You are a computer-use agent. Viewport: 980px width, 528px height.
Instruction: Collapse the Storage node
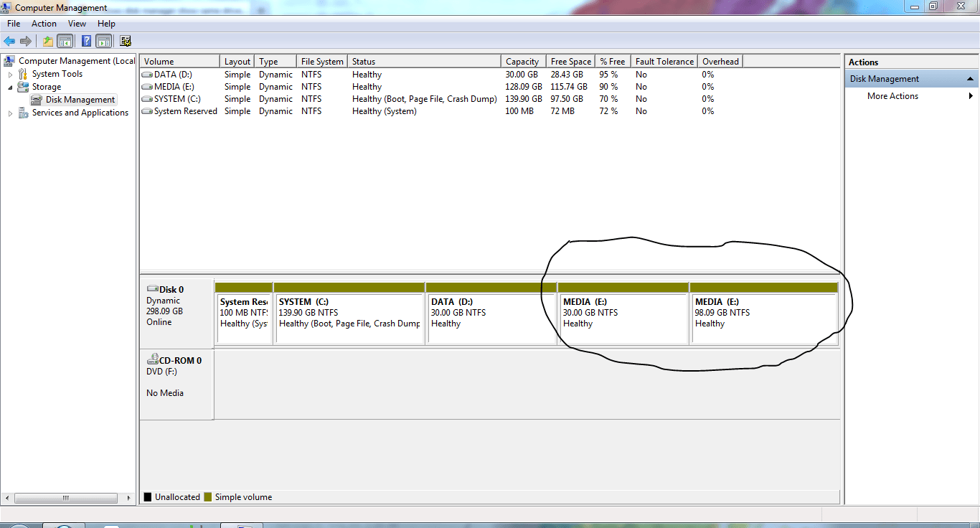[x=9, y=87]
